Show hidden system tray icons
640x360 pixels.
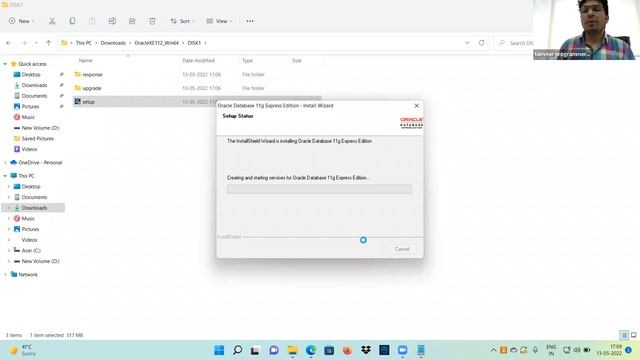(x=493, y=350)
